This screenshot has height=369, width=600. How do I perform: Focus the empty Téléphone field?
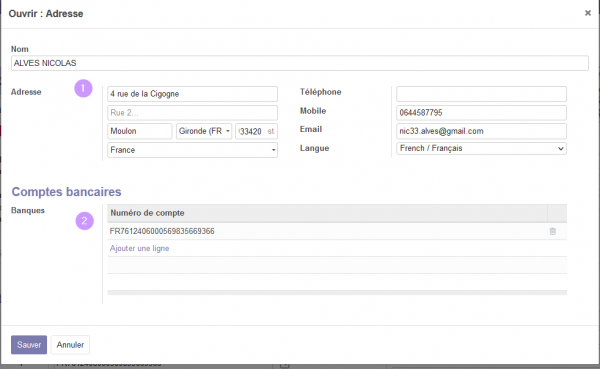pos(481,94)
